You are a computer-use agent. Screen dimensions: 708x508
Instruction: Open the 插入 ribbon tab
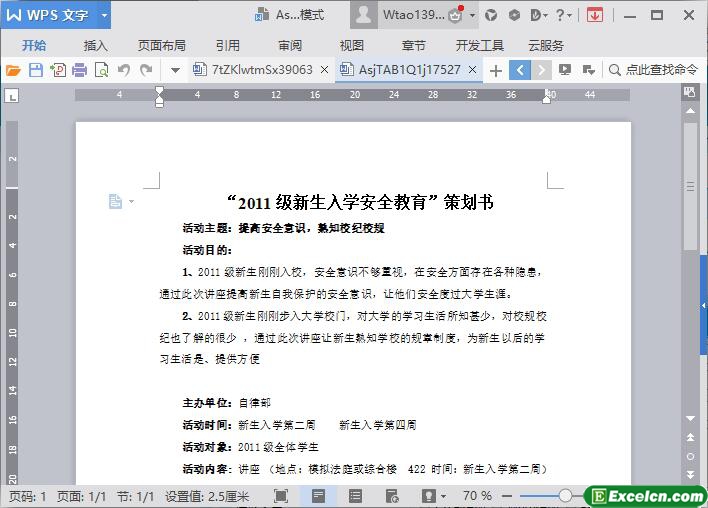[95, 46]
